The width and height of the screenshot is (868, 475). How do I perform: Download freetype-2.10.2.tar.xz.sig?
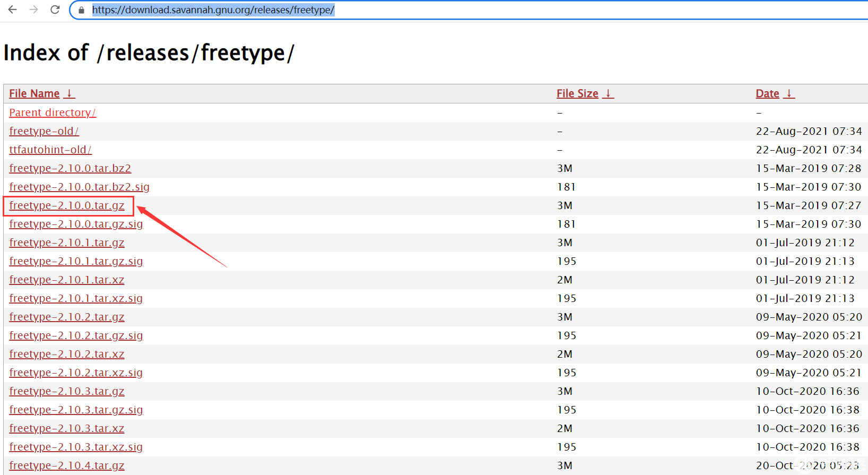(x=76, y=373)
